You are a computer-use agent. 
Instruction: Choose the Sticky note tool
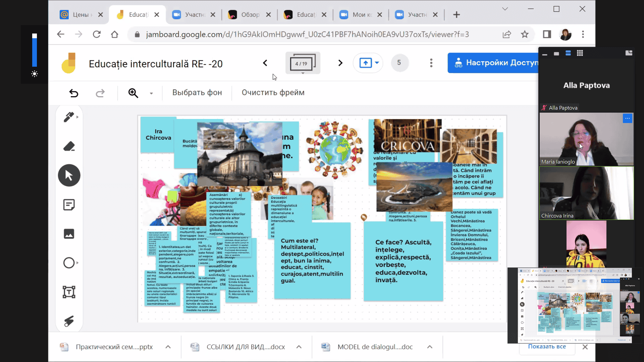coord(69,204)
